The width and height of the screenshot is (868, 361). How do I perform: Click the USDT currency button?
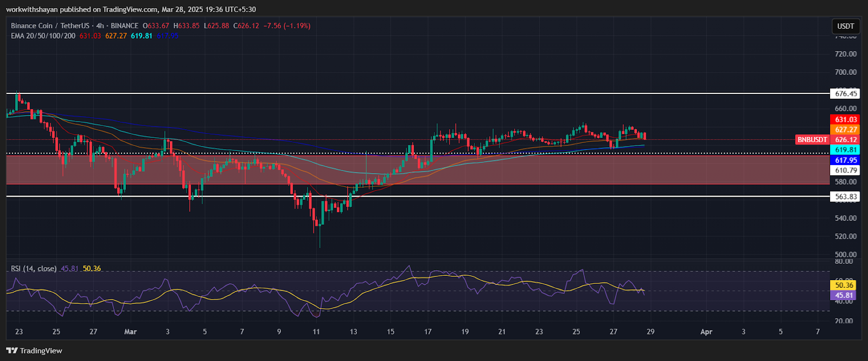[x=845, y=26]
